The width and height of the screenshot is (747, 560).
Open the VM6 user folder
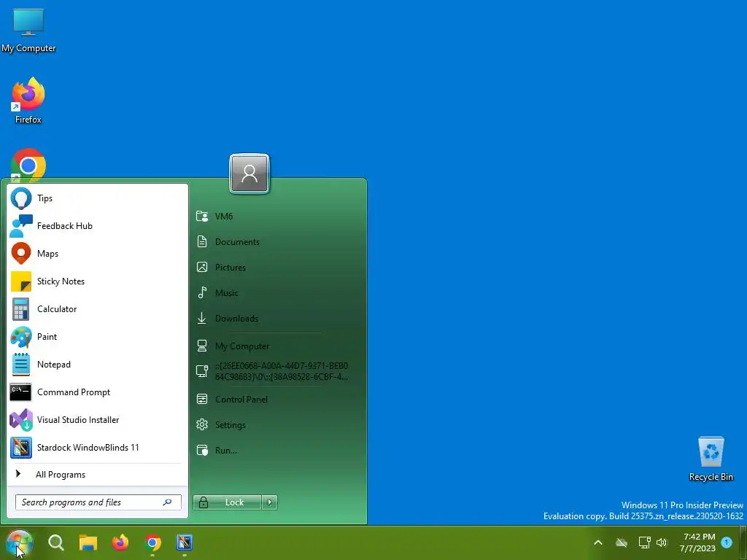279,216
